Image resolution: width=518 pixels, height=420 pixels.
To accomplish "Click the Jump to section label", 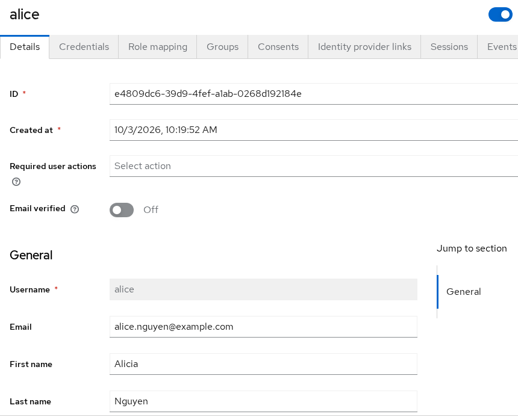I will pyautogui.click(x=472, y=249).
